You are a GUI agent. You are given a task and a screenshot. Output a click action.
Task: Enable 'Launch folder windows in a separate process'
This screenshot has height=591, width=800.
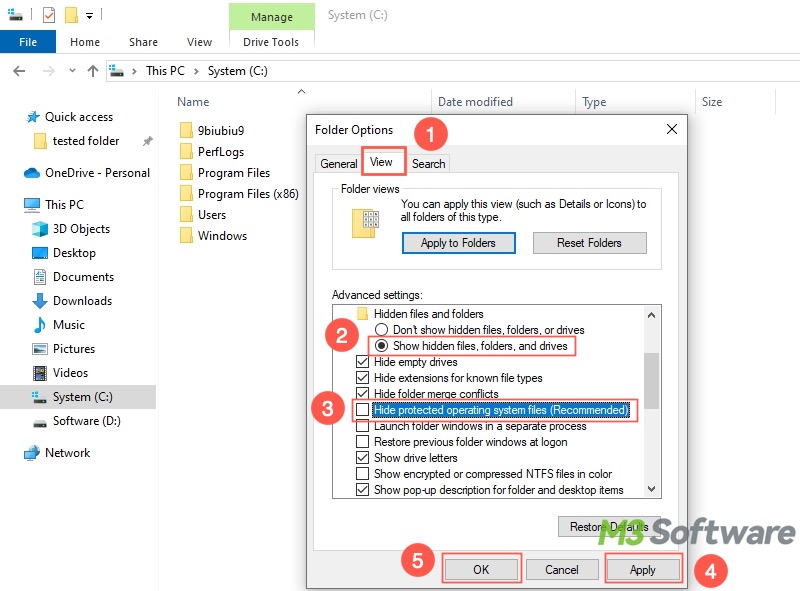pos(363,427)
